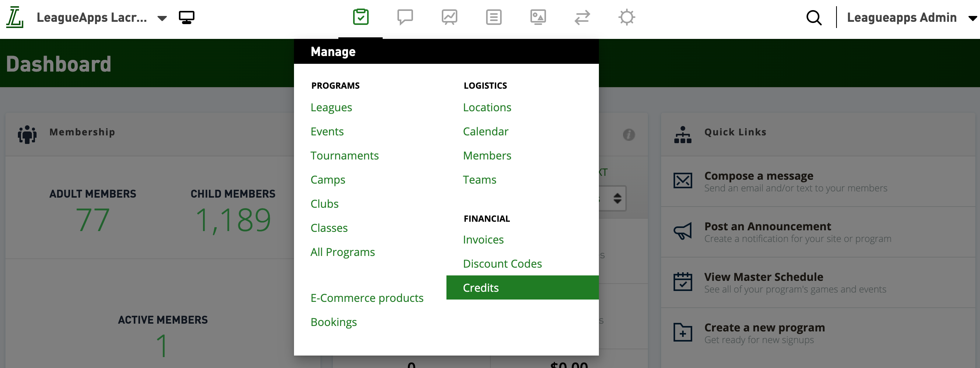Click the messaging speech bubble icon

pyautogui.click(x=405, y=17)
